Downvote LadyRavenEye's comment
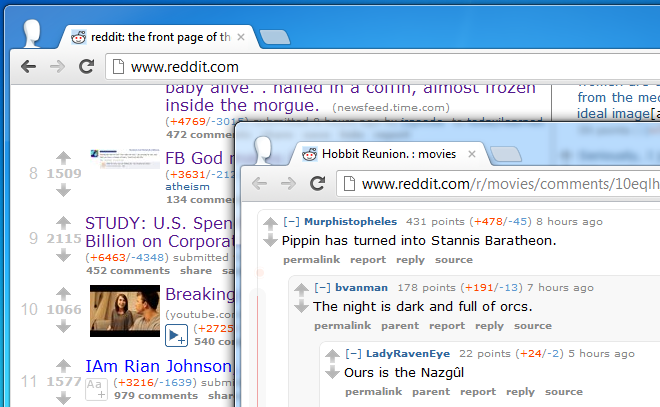This screenshot has width=660, height=407. 333,372
